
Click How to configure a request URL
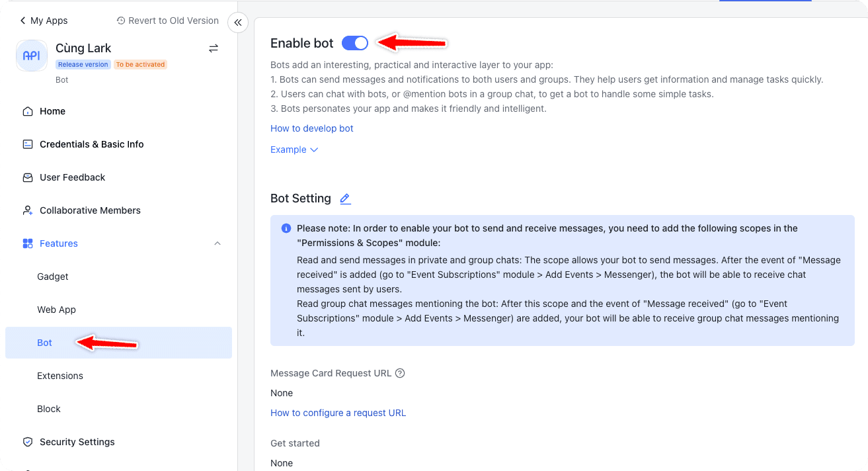338,412
